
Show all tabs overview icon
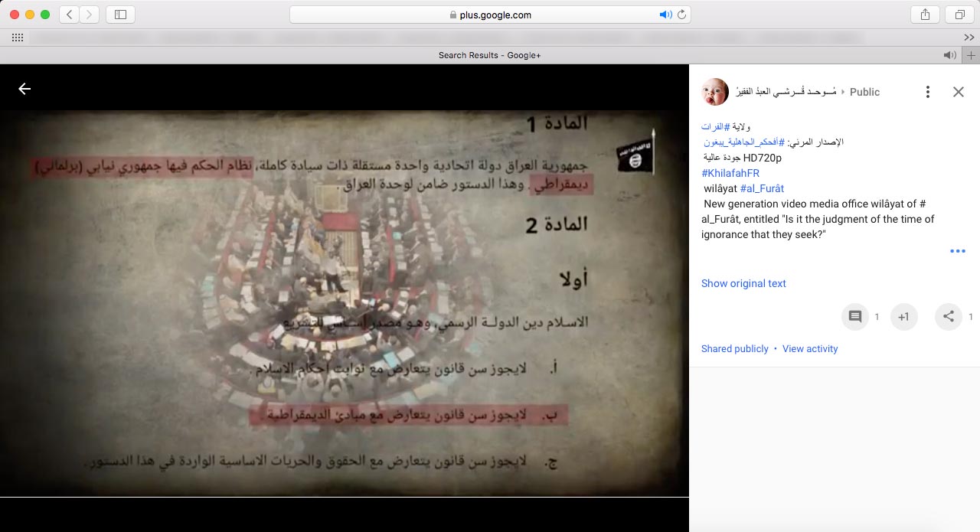click(x=959, y=15)
